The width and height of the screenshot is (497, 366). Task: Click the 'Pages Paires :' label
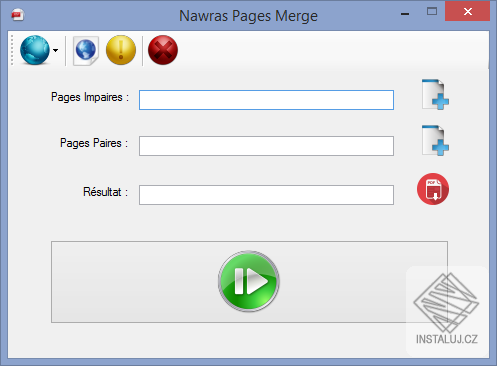(94, 143)
